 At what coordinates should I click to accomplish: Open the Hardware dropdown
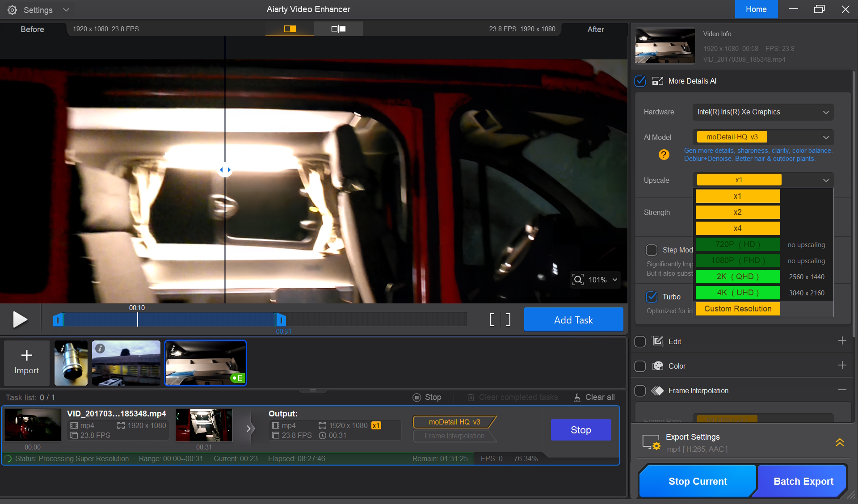pos(763,112)
